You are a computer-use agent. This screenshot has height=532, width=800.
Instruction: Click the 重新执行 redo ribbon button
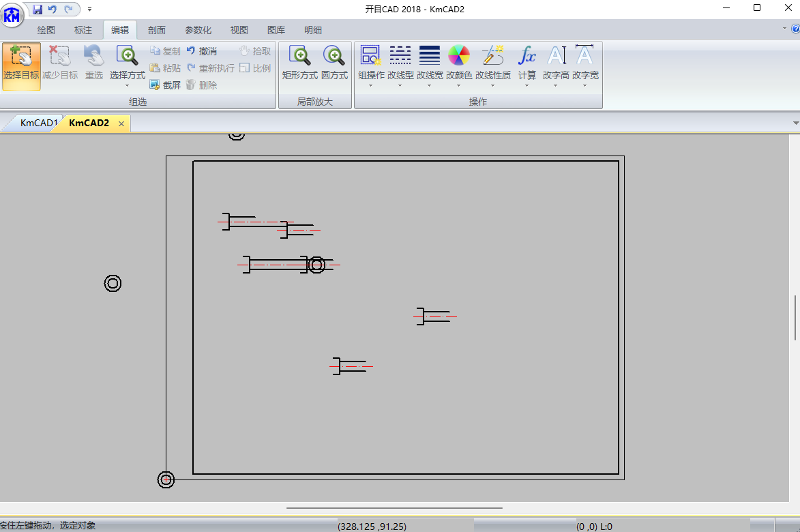coord(210,68)
